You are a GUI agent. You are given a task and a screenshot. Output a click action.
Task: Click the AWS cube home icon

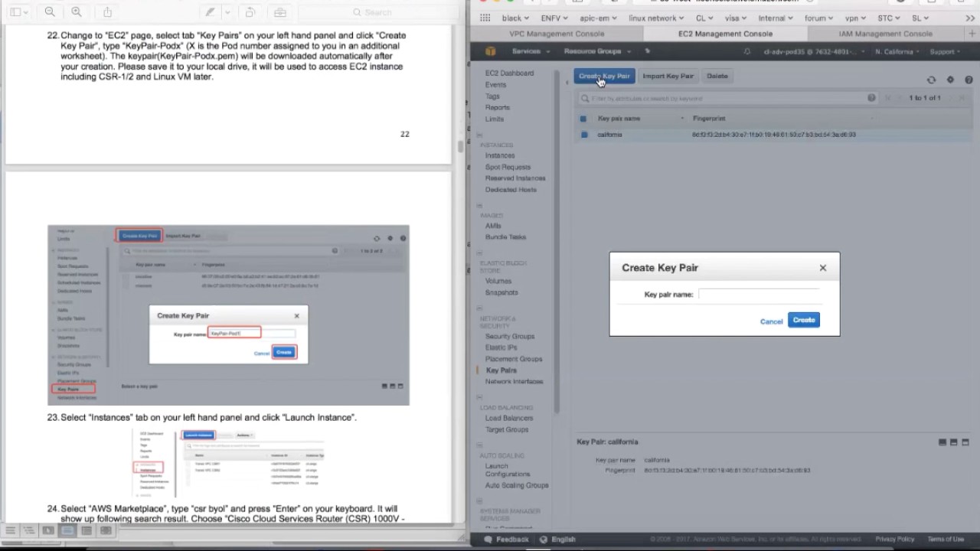[x=490, y=51]
